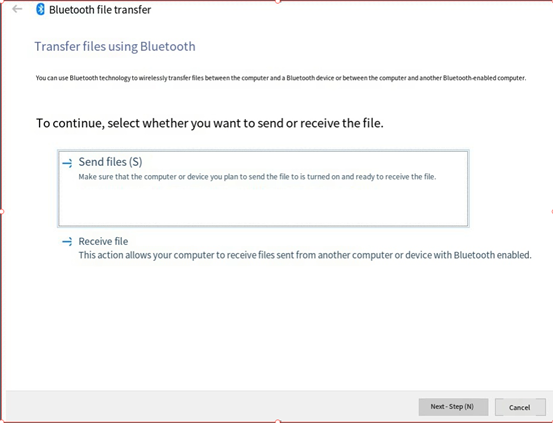Click the left-edge red resize handle

[1, 211]
